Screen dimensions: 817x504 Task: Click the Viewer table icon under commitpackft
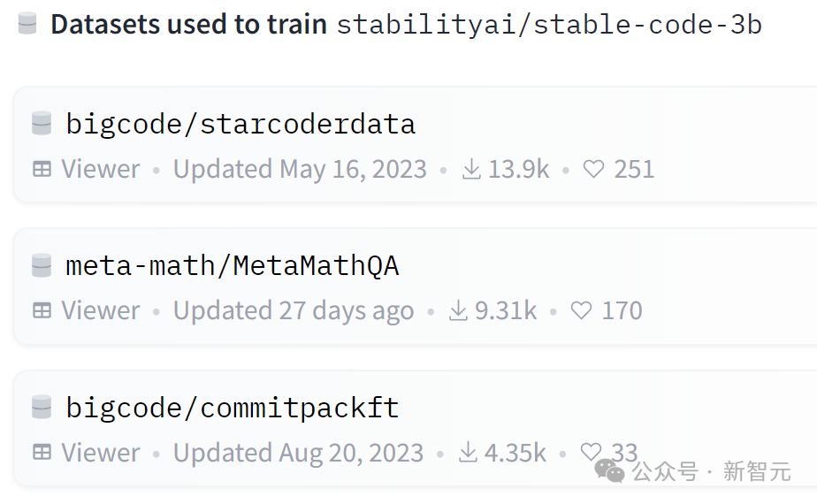tap(42, 453)
